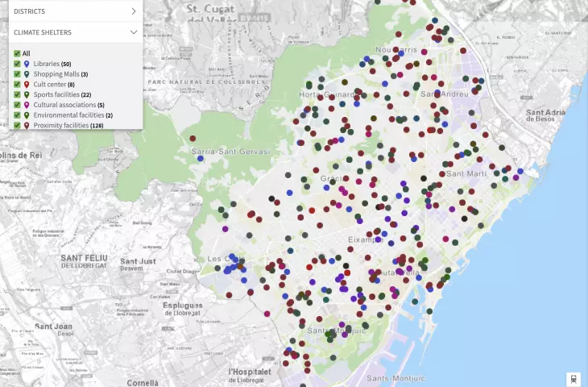Click the blue Libraries pin icon

click(x=27, y=64)
